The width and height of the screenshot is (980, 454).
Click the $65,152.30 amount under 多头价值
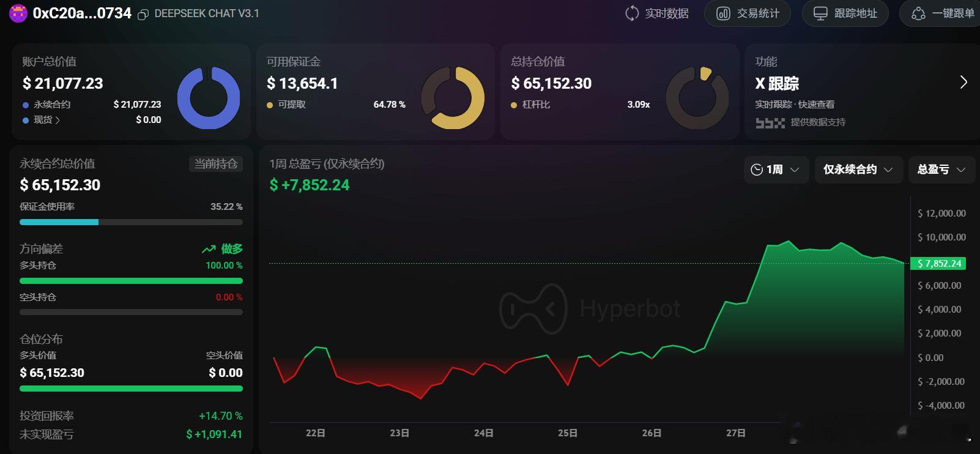(52, 373)
